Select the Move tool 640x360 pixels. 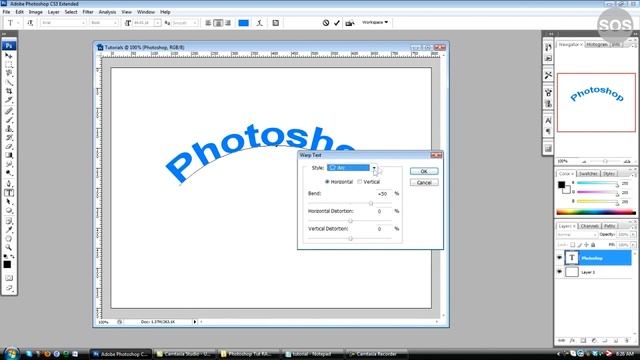pos(9,56)
